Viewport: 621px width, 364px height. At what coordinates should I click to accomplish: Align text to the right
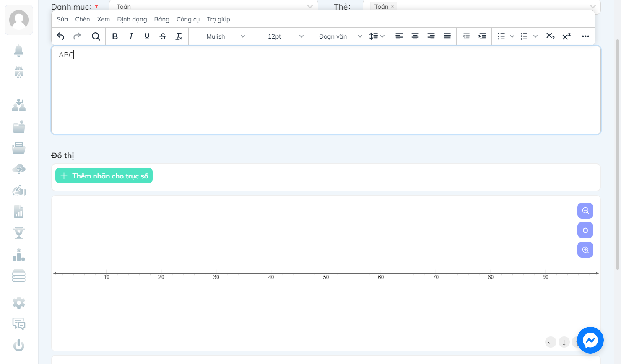click(x=431, y=36)
